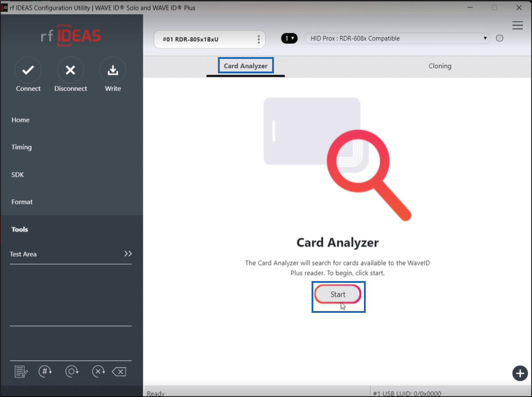532x397 pixels.
Task: Click the X-symbol circular arrow icon
Action: 98,371
